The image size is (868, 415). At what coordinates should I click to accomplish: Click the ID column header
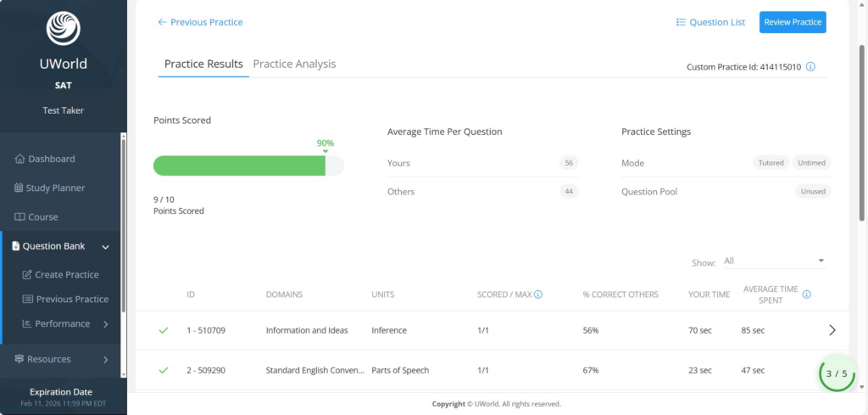pos(191,294)
